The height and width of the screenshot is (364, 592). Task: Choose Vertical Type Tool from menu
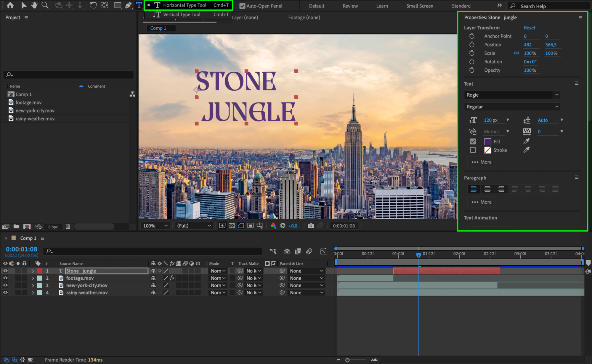point(182,15)
